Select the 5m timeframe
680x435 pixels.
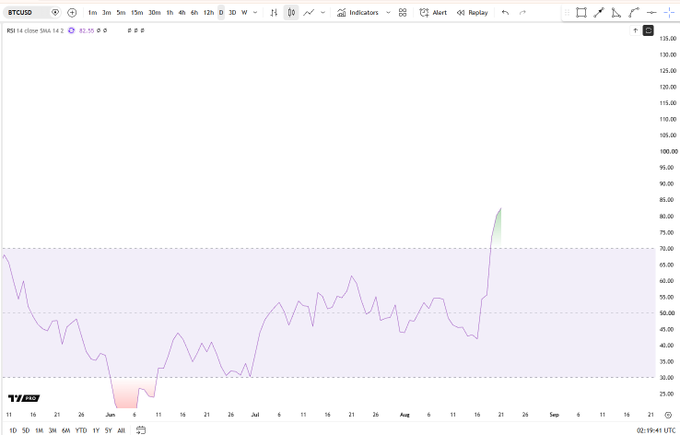pos(121,13)
